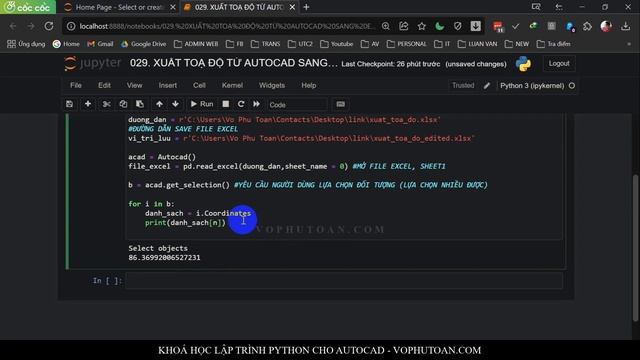Copy selected cells in the Jupyter toolbar

click(123, 104)
